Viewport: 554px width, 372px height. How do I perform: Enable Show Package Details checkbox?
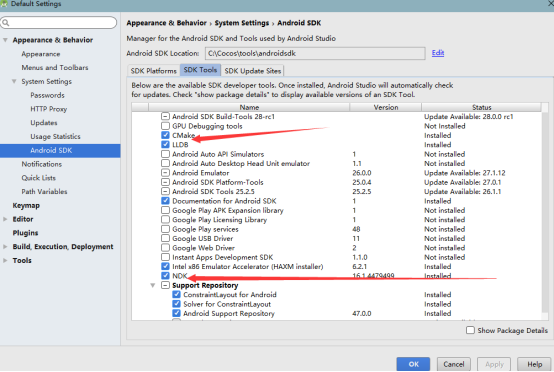[470, 330]
